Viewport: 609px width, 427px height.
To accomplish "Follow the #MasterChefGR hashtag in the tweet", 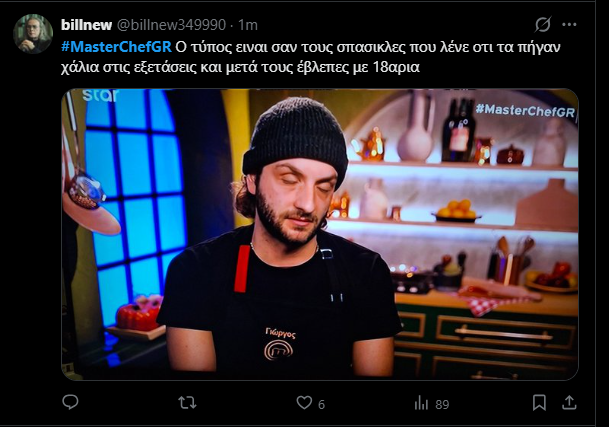I will [x=116, y=47].
